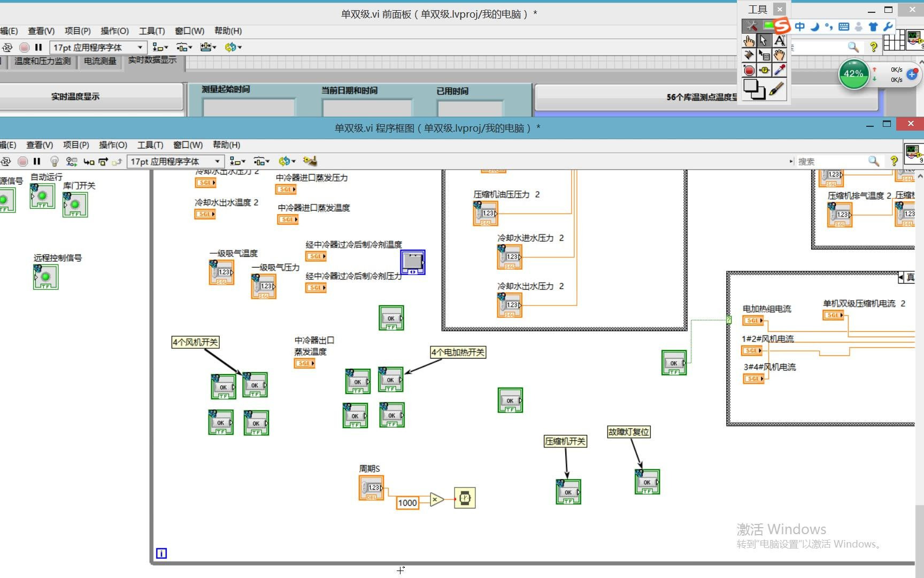The image size is (924, 578).
Task: Select 自动运行 boolean terminal
Action: tap(42, 196)
